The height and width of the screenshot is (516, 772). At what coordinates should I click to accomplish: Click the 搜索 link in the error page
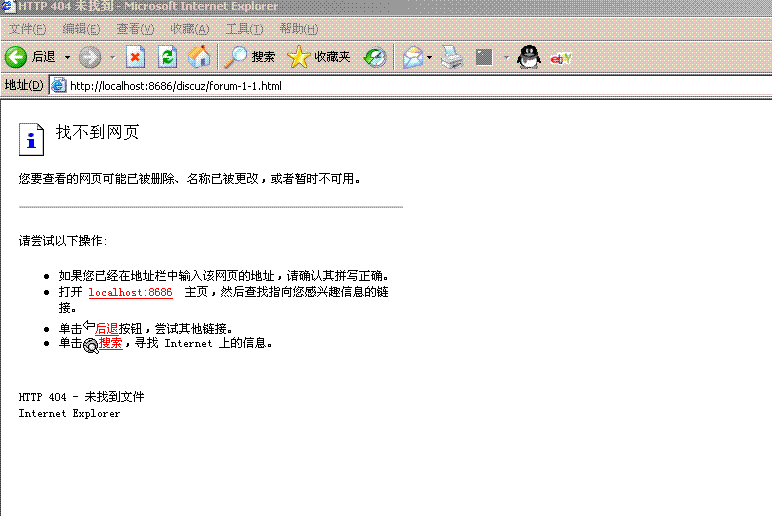click(x=110, y=343)
